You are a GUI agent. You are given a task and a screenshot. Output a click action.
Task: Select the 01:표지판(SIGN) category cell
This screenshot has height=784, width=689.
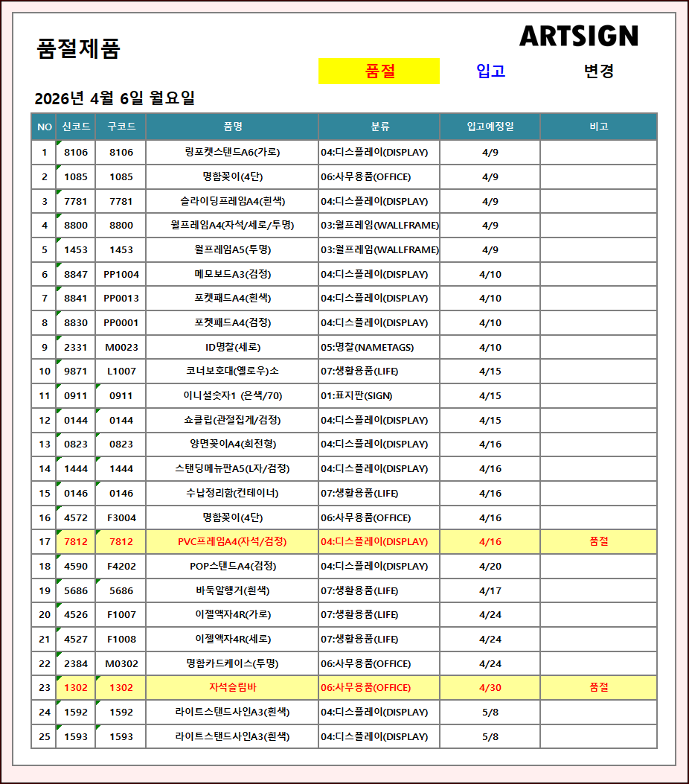point(356,396)
